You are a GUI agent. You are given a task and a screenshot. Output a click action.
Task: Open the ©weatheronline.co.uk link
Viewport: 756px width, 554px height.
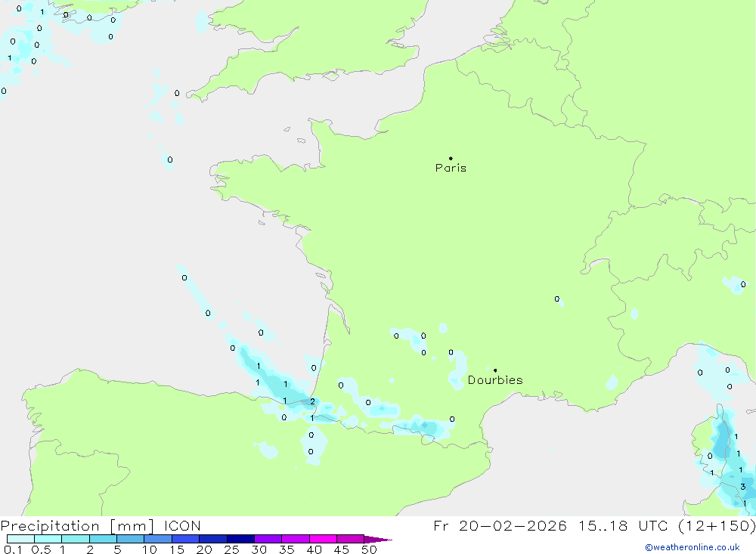point(692,547)
